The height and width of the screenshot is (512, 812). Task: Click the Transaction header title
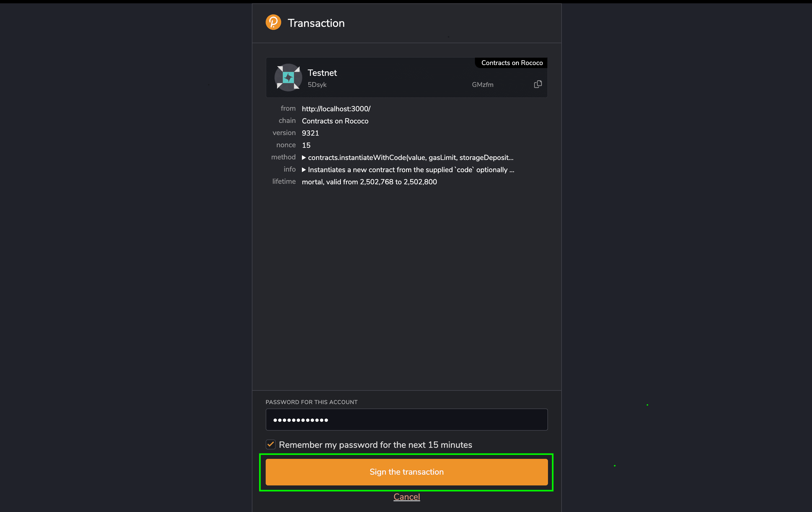316,23
